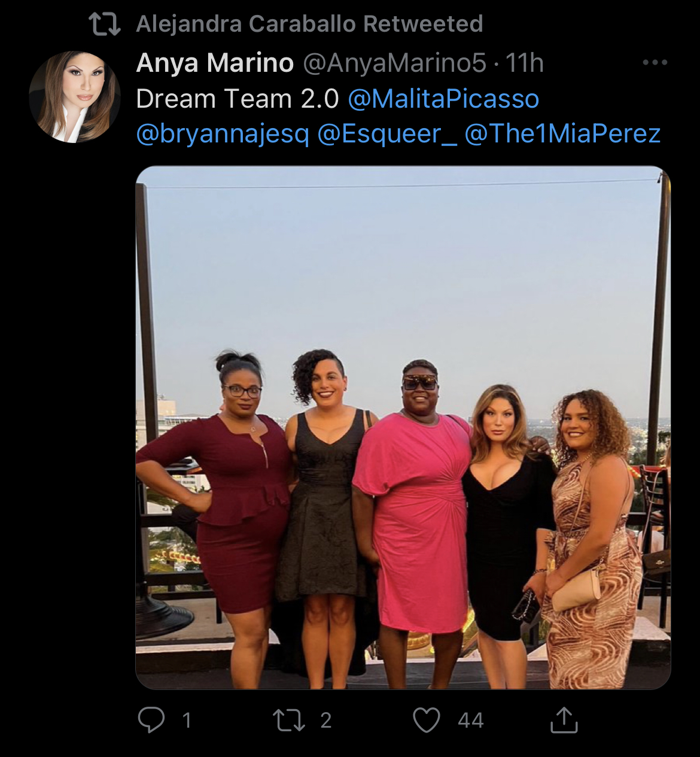Open the @MalitaPicasso mention

[x=443, y=99]
